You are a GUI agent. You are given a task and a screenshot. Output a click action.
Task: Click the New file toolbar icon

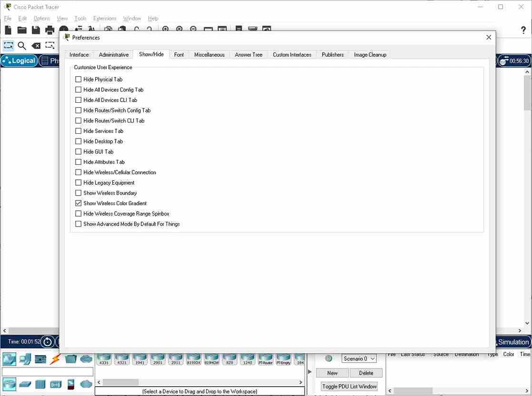tap(8, 30)
